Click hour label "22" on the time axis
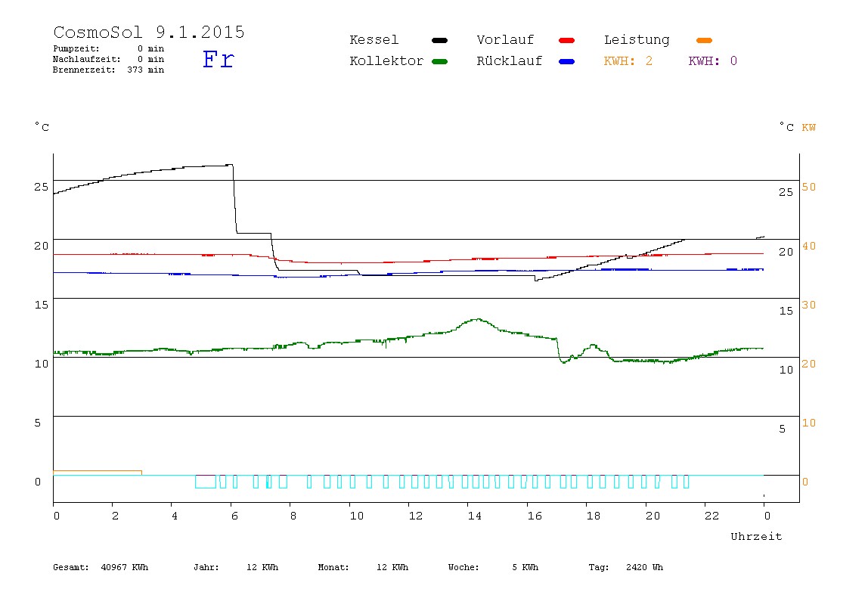Image resolution: width=868 pixels, height=614 pixels. (712, 516)
